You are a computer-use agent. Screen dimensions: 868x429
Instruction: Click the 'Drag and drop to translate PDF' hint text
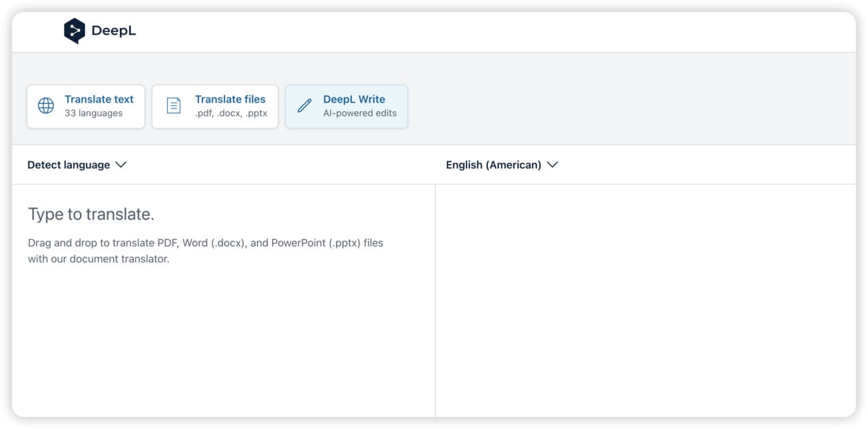pos(206,250)
